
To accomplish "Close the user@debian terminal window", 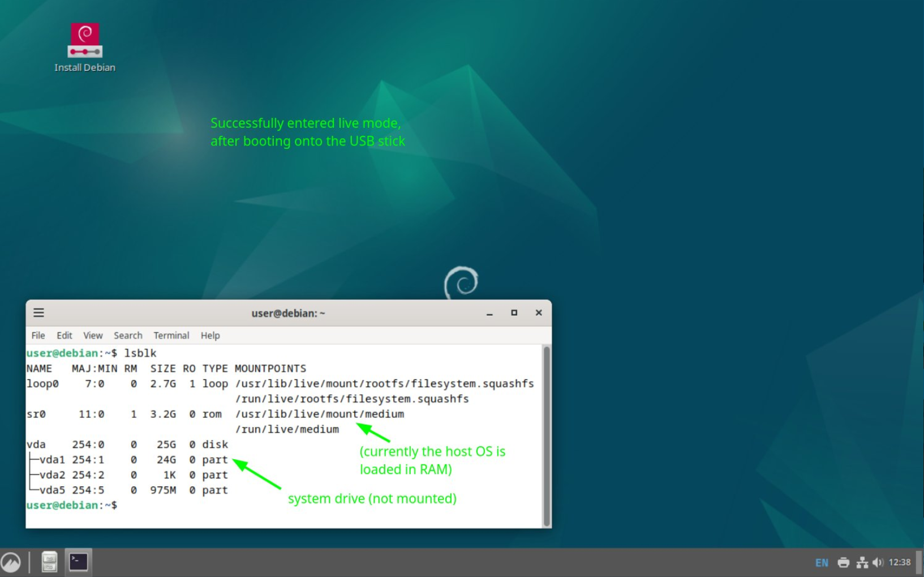I will (x=539, y=313).
